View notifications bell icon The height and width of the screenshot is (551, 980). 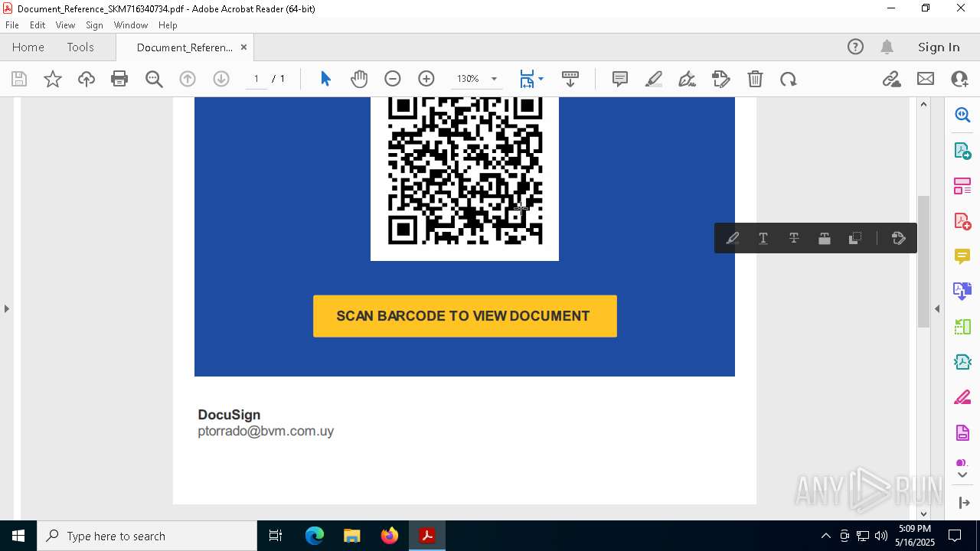(x=887, y=47)
